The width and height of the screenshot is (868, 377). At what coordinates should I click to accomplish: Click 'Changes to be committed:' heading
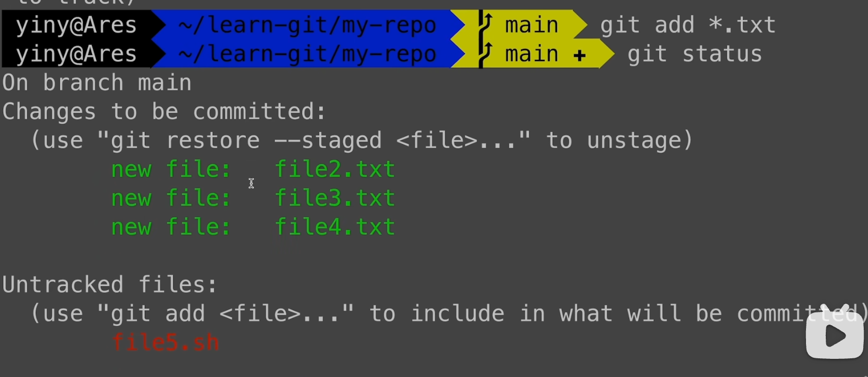pyautogui.click(x=164, y=112)
